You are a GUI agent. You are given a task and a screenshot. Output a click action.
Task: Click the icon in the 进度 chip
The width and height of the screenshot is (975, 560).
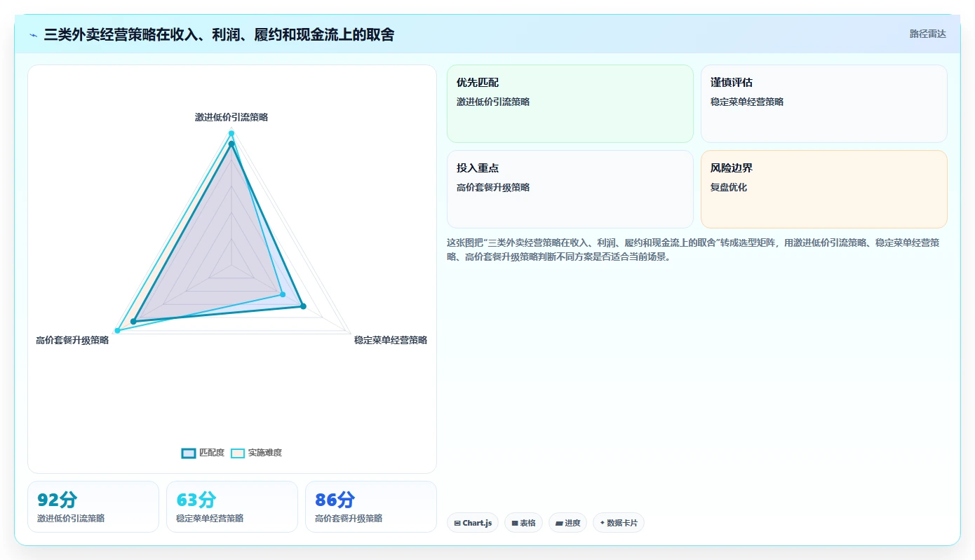tap(559, 523)
